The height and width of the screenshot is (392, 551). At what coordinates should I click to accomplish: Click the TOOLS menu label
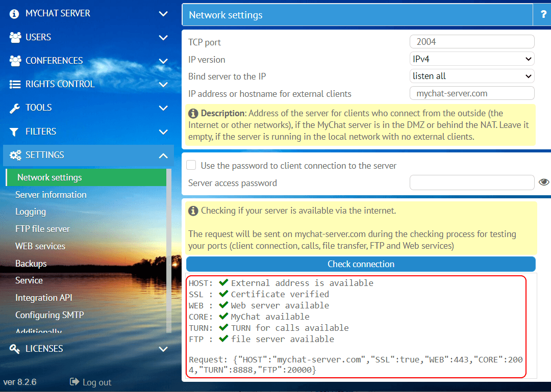pos(39,108)
